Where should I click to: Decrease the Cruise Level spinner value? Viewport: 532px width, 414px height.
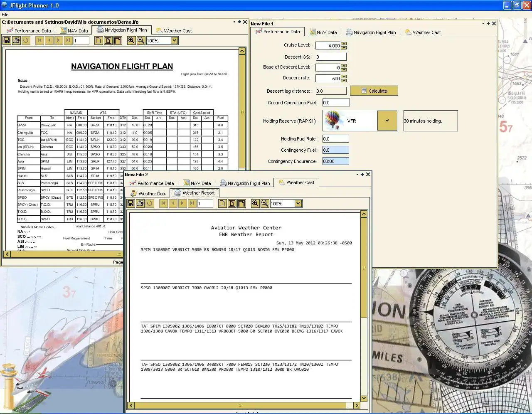344,47
